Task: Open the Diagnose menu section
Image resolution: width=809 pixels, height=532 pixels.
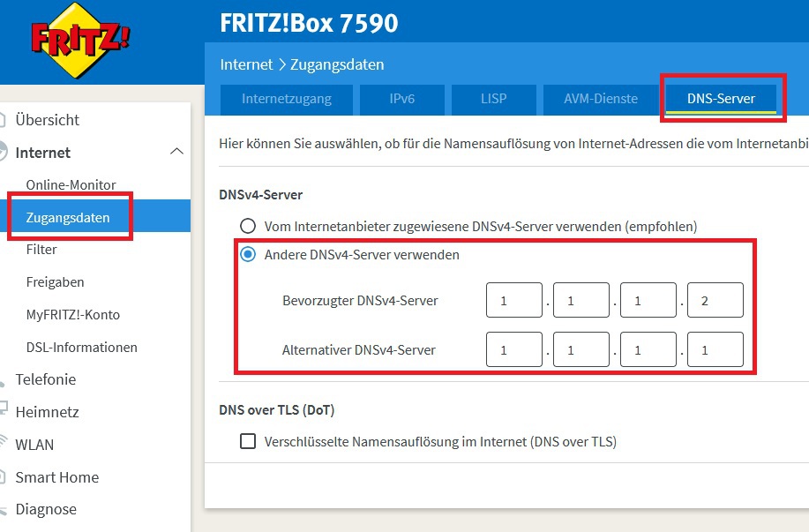Action: point(46,509)
